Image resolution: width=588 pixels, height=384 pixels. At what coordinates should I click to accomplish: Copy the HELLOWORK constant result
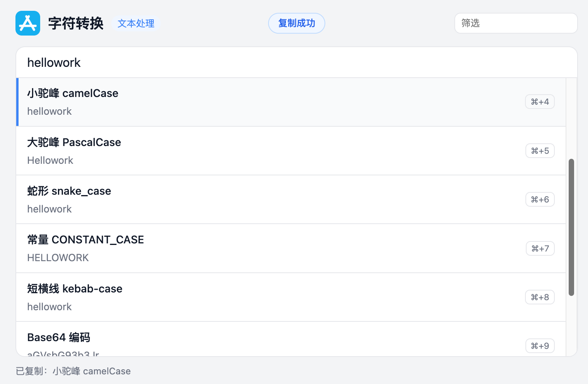coord(58,258)
